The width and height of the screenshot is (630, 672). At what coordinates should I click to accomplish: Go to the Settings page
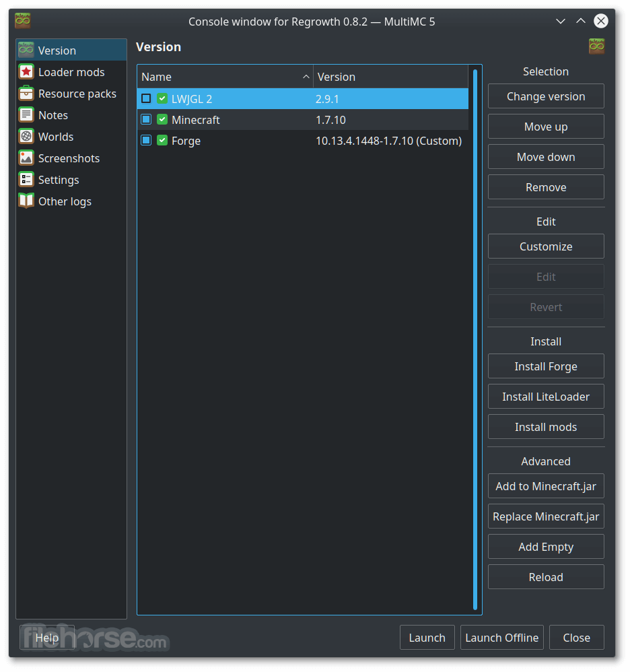pos(71,180)
